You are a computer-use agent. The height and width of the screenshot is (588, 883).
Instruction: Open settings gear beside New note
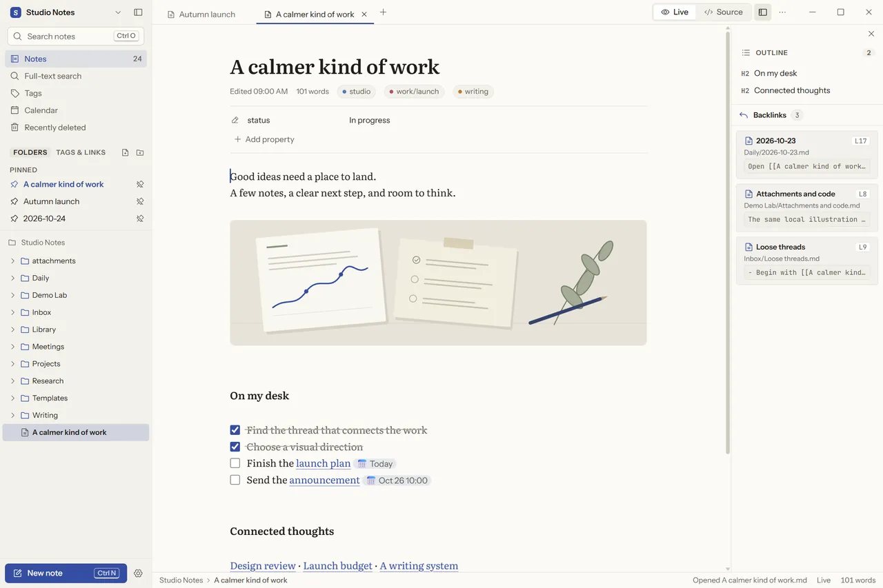(138, 574)
